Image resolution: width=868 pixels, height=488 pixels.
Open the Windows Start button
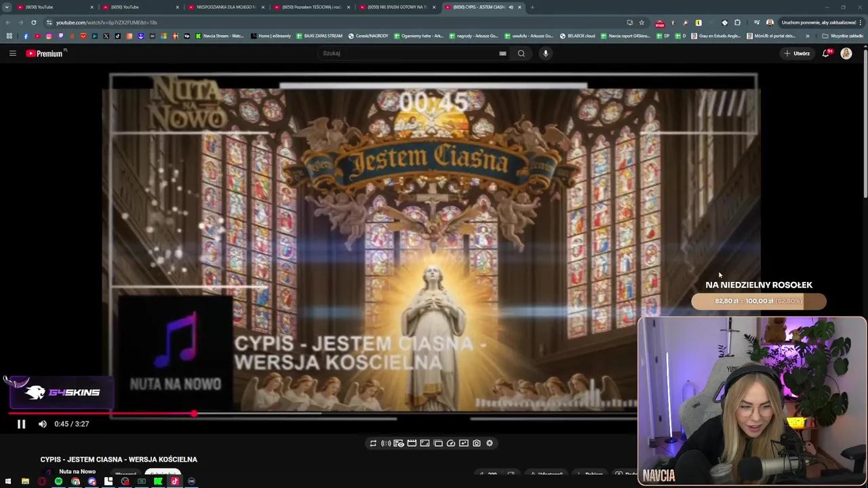8,481
